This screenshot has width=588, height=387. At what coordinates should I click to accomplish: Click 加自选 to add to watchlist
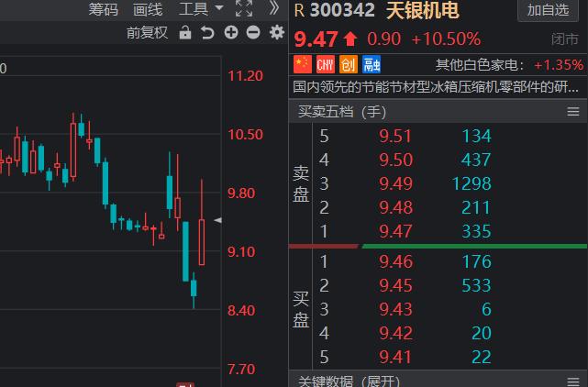tap(548, 10)
